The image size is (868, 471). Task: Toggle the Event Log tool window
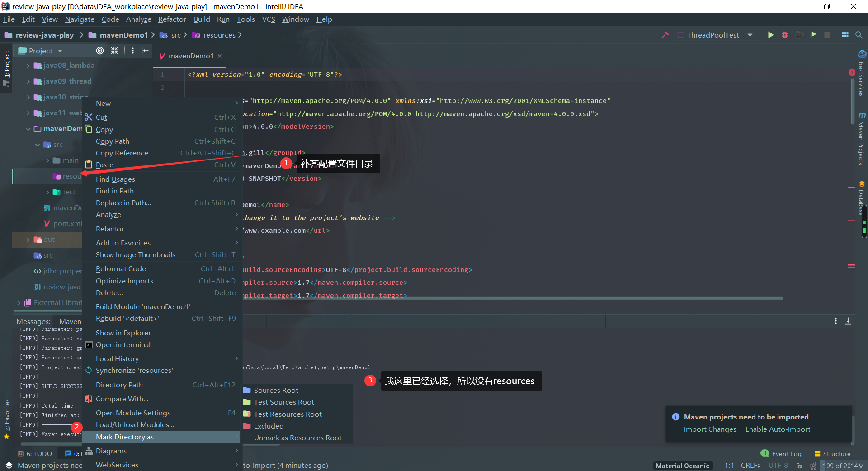(x=781, y=454)
